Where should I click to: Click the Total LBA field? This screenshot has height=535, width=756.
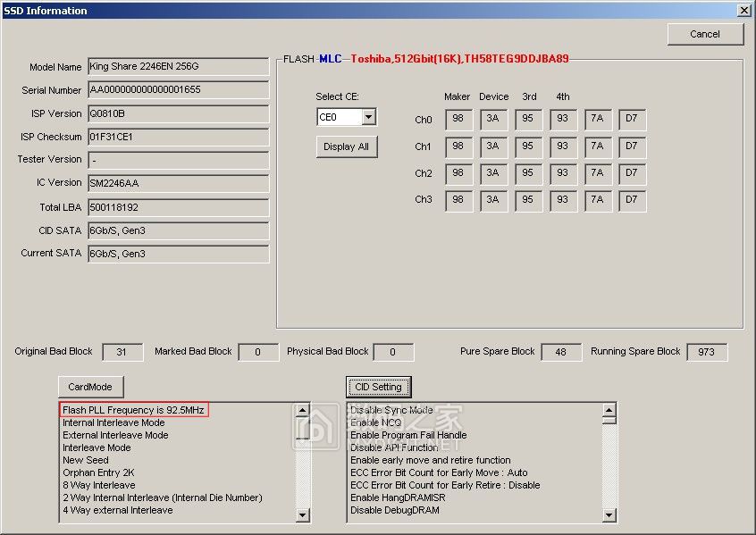pos(178,207)
